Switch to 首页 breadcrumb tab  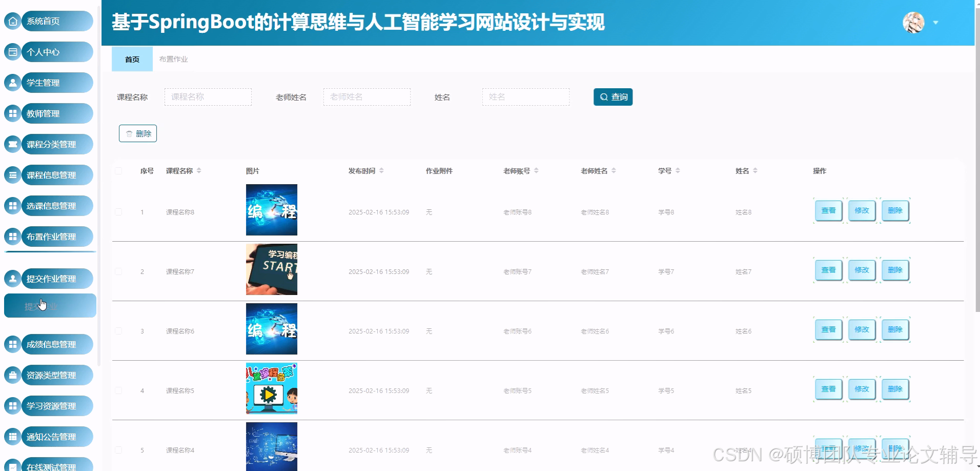[132, 59]
